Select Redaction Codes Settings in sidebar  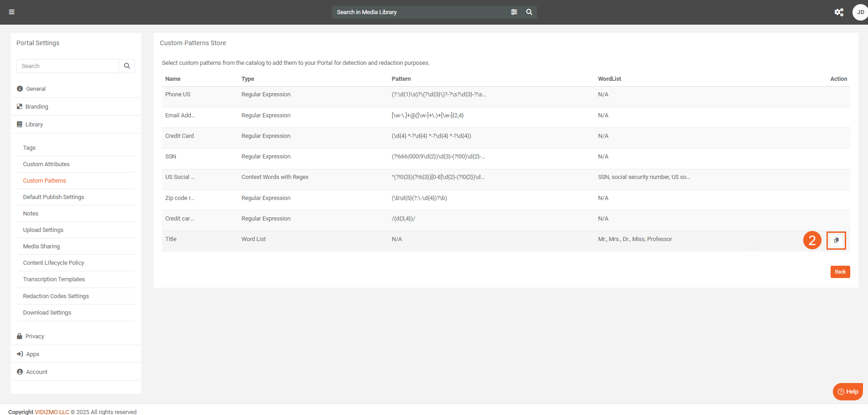[x=56, y=296]
